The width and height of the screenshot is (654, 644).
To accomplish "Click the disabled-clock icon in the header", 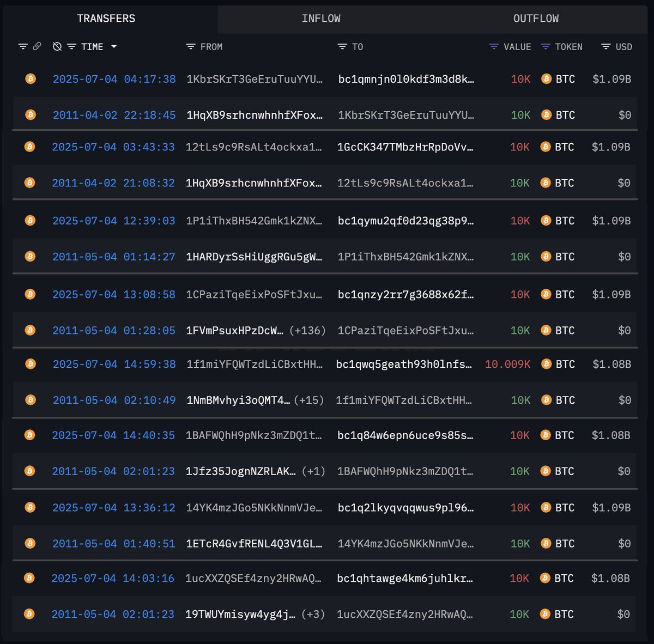I will tap(57, 46).
